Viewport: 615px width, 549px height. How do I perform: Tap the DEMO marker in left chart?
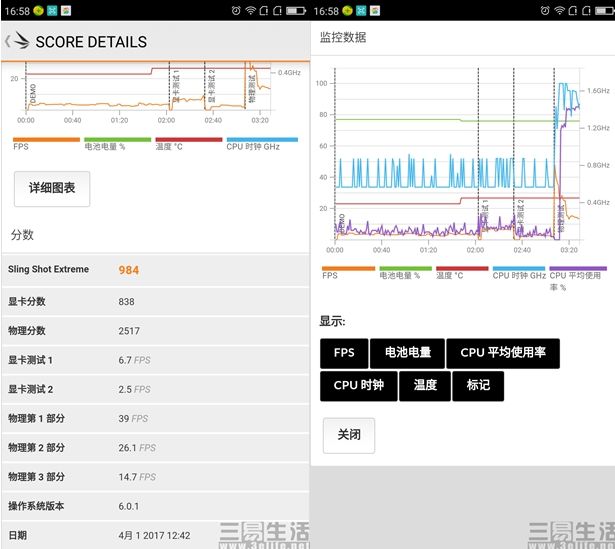tap(33, 93)
